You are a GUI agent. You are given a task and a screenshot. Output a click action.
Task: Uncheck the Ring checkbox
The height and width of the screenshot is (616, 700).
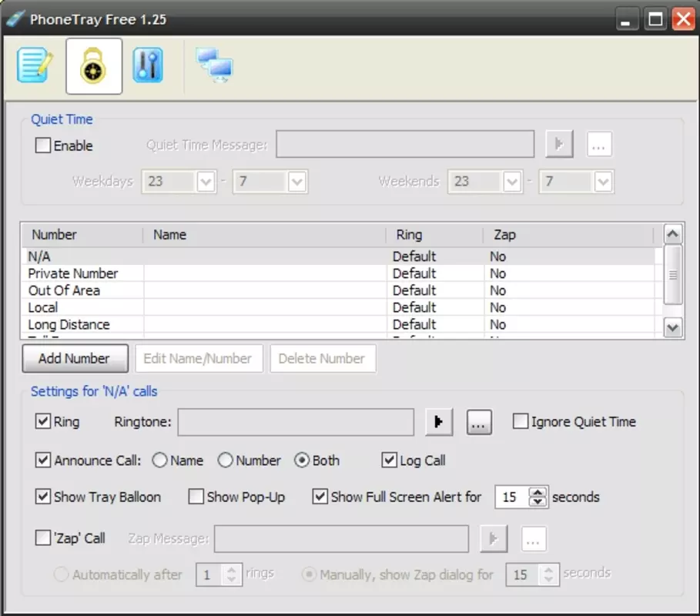[43, 421]
